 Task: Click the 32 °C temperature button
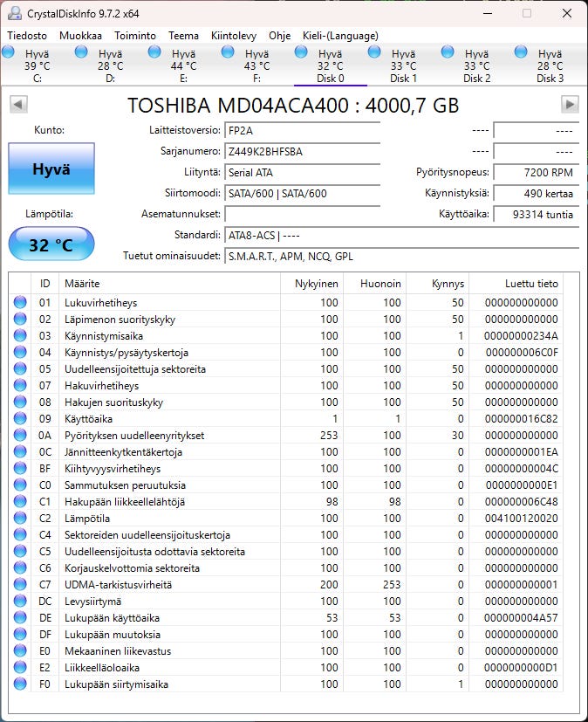tap(51, 244)
